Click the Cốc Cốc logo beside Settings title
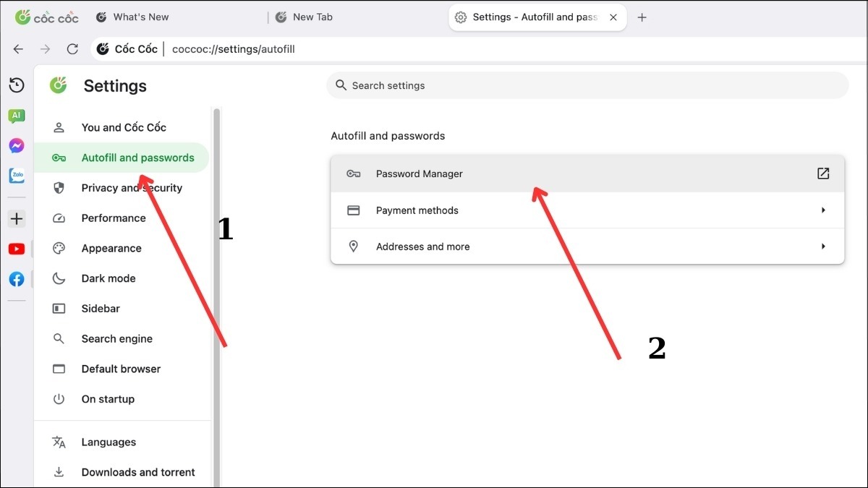This screenshot has width=868, height=488. [59, 85]
